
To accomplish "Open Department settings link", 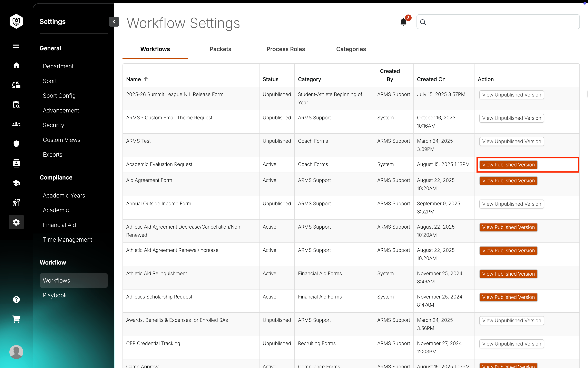I will tap(58, 66).
